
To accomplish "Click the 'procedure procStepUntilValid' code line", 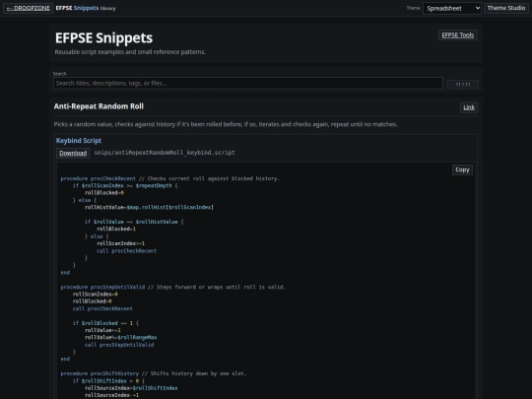I will click(x=172, y=287).
